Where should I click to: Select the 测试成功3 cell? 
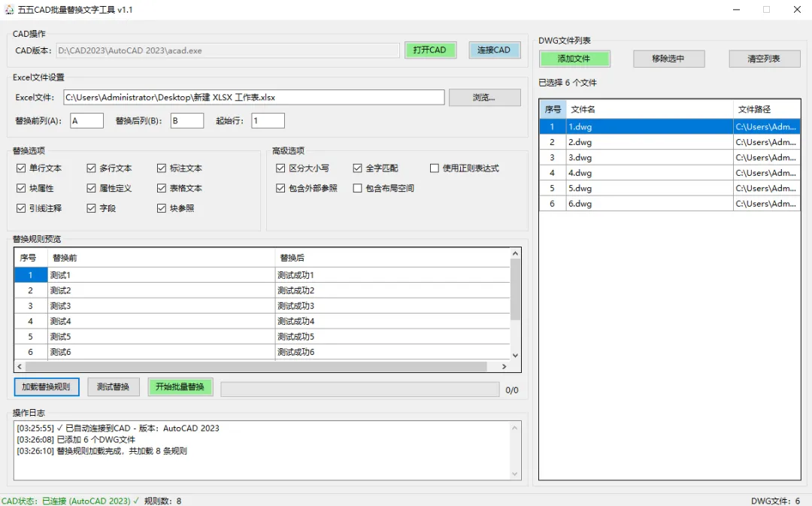[x=392, y=305]
